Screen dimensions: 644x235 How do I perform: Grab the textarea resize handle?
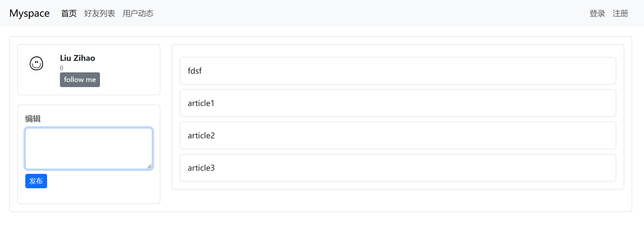149,166
